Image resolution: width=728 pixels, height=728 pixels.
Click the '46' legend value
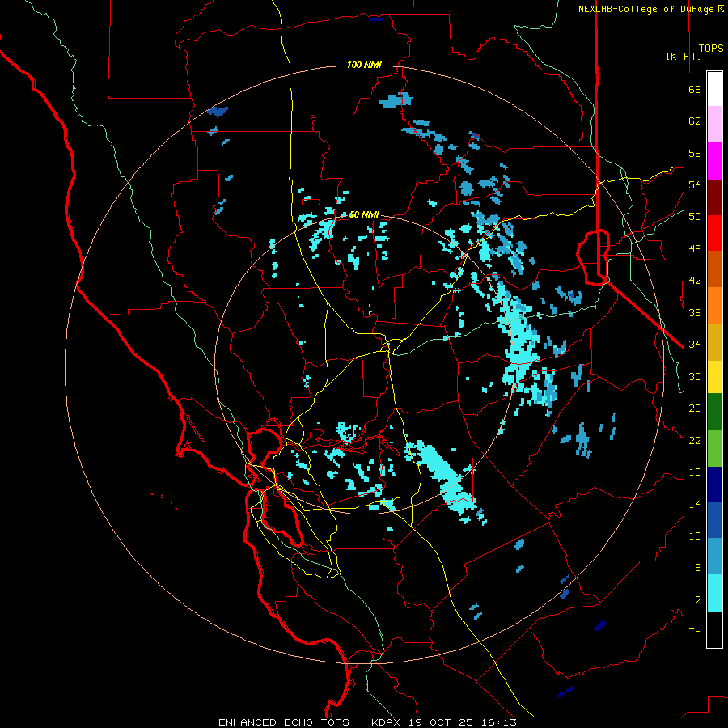point(695,249)
